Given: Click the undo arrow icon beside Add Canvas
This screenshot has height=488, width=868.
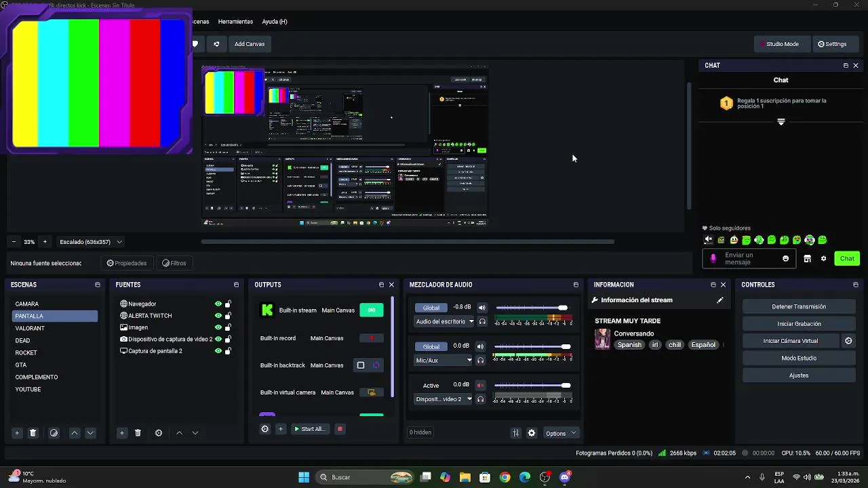Looking at the screenshot, I should [216, 44].
